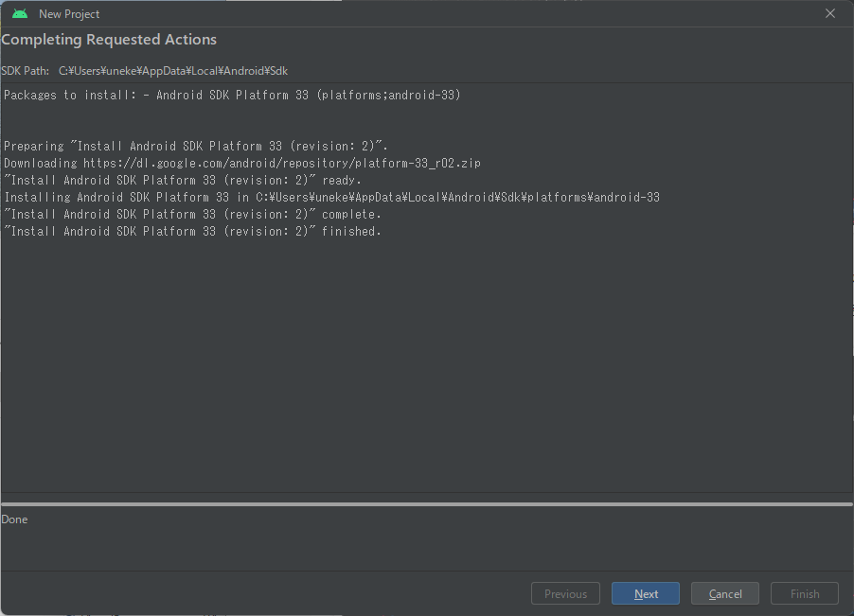The image size is (854, 616).
Task: Click the log line ending with "ready."
Action: pos(183,181)
